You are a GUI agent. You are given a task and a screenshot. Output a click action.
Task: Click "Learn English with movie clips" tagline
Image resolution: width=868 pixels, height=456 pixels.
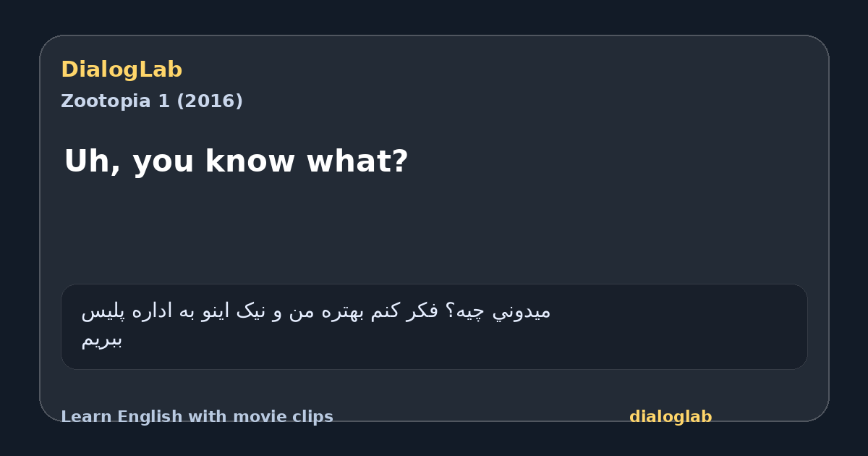(x=197, y=417)
